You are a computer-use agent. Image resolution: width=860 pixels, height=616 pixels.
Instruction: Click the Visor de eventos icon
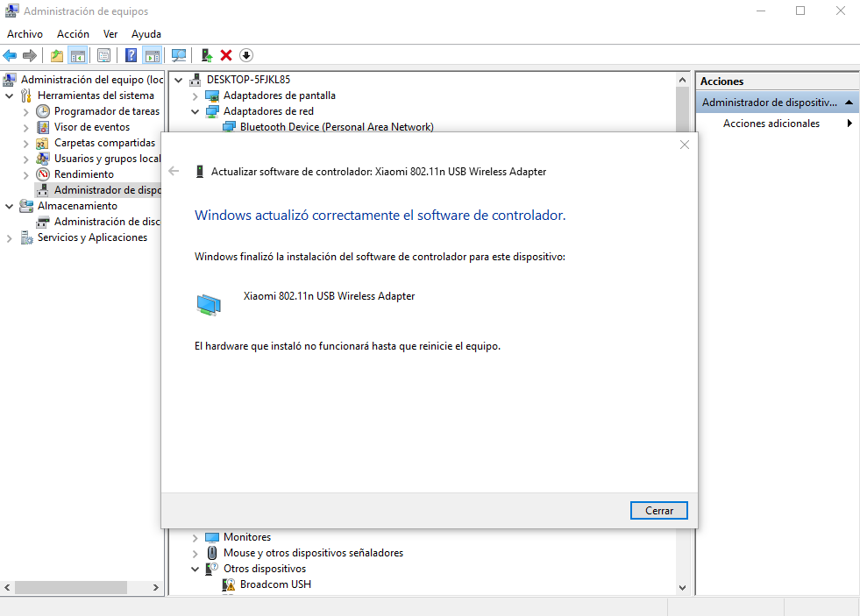tap(43, 127)
